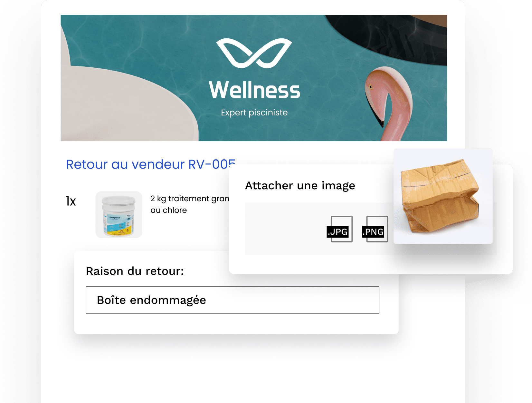Click the Wellness butterfly logo
This screenshot has width=532, height=403.
tap(254, 53)
